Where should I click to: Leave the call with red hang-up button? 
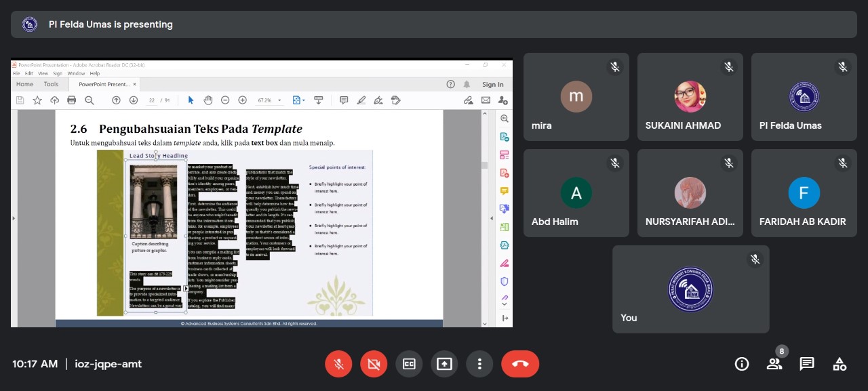point(520,364)
